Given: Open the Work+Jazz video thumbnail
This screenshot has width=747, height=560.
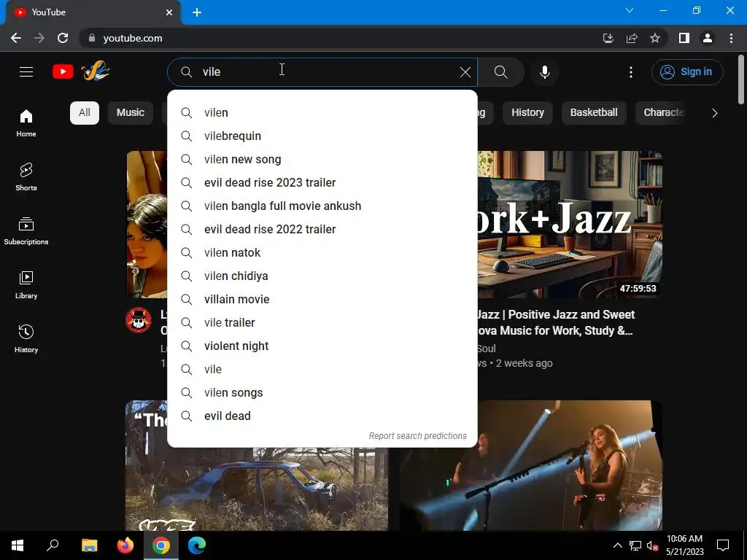Looking at the screenshot, I should (x=570, y=225).
